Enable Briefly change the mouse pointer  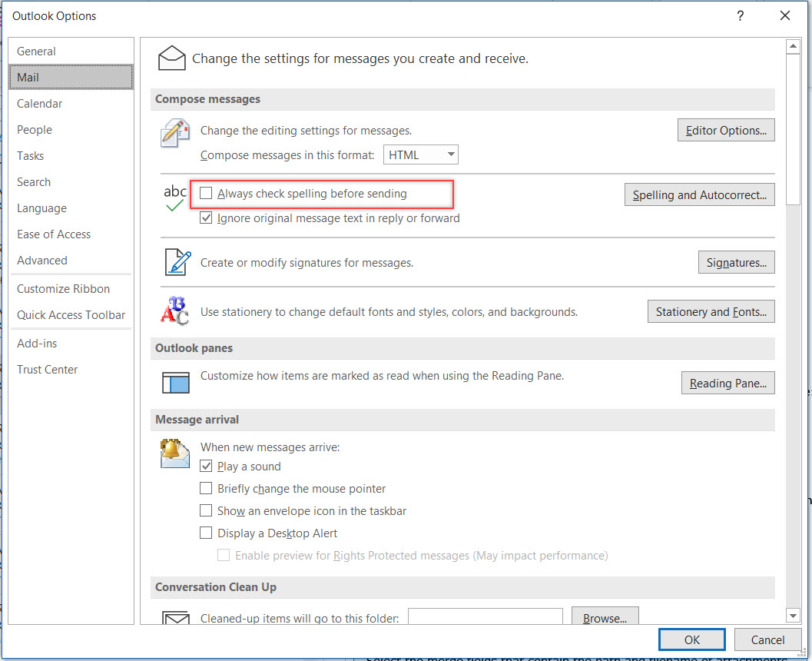206,488
